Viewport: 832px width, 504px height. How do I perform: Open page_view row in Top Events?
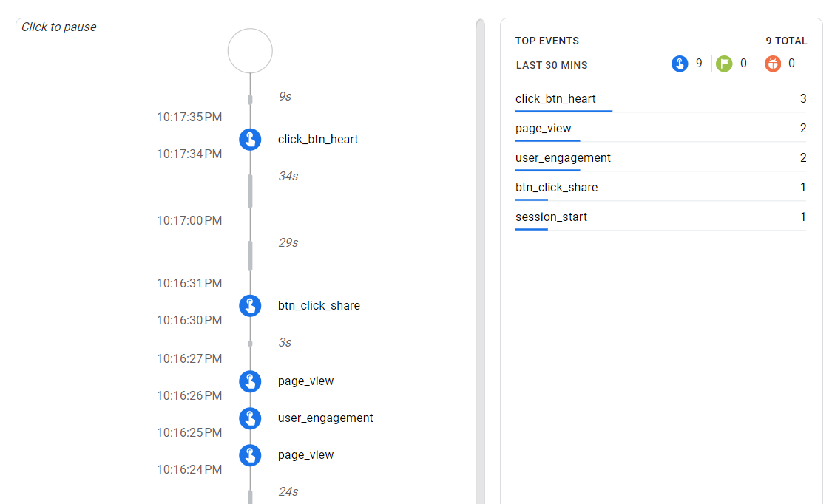[660, 129]
